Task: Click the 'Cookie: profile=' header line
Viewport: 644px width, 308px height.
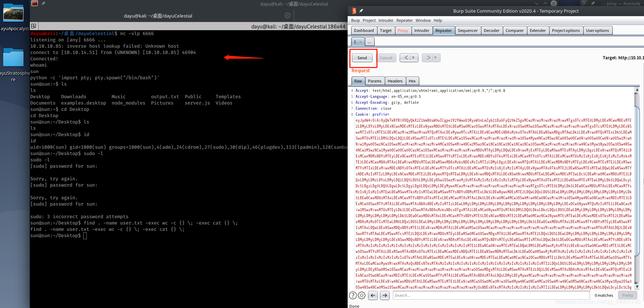Action: pyautogui.click(x=373, y=114)
